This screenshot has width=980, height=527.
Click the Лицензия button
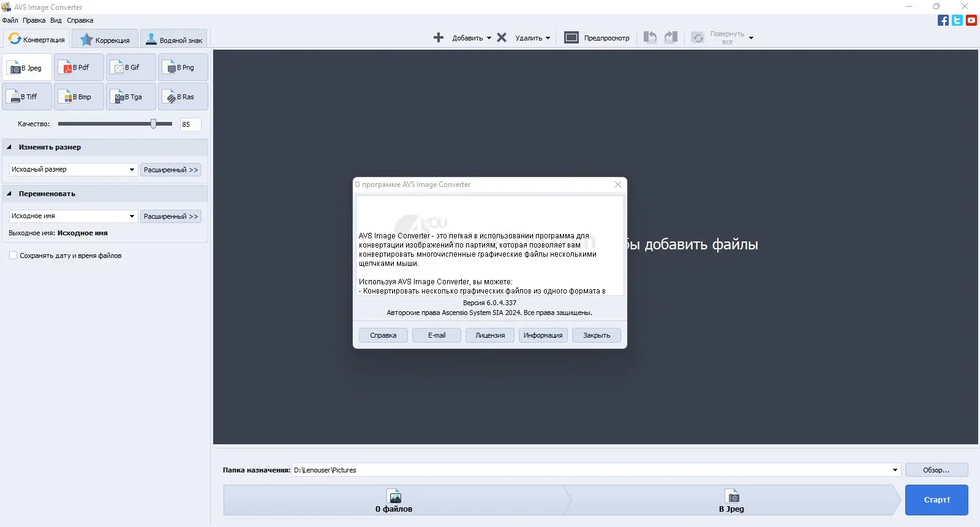[490, 335]
